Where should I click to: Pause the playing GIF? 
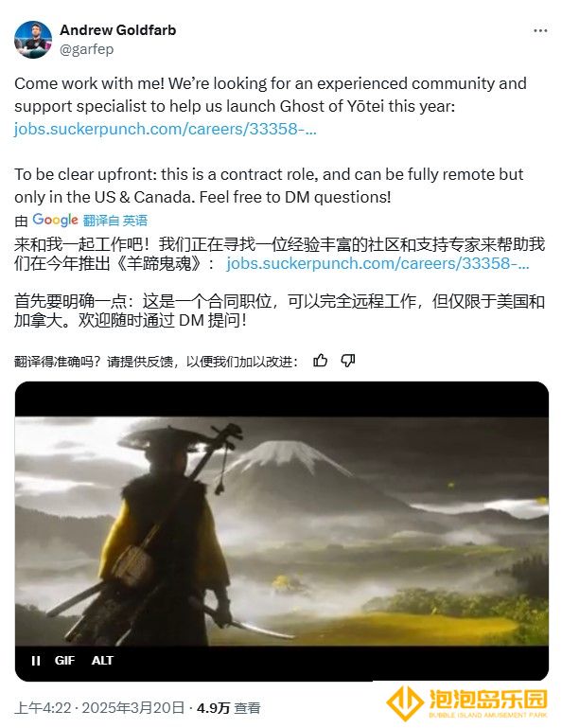pyautogui.click(x=36, y=660)
